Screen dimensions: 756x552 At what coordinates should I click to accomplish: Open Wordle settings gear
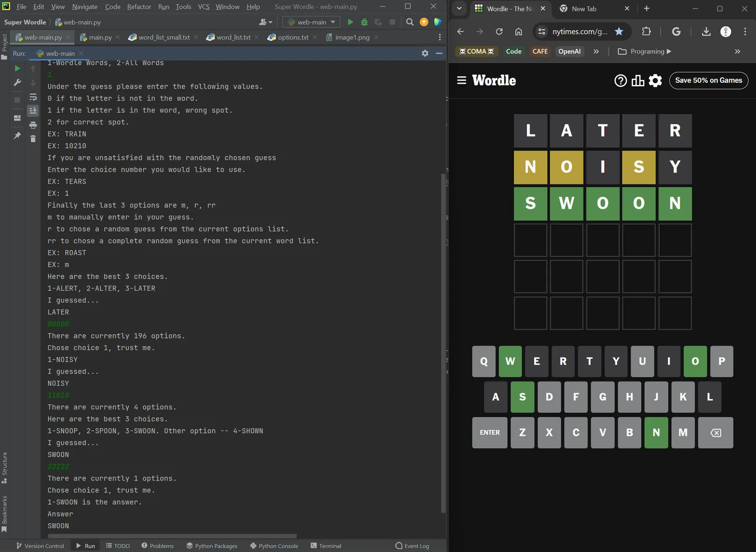[655, 80]
